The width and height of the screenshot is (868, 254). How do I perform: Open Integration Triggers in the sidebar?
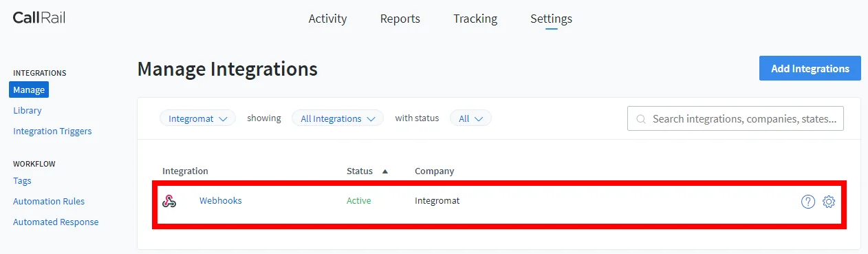(x=52, y=131)
